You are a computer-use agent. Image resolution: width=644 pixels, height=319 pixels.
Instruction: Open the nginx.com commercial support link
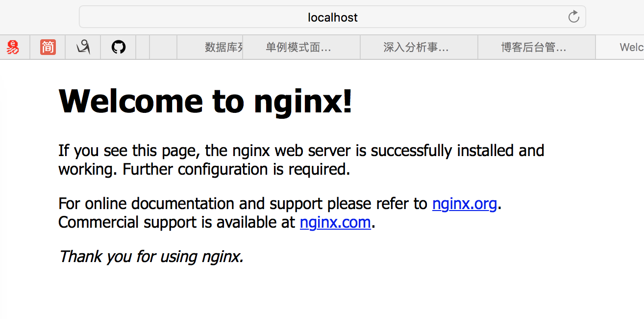coord(335,222)
